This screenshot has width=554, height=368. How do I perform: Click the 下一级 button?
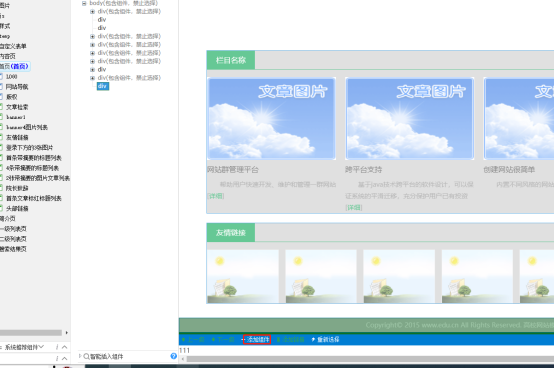pos(223,340)
